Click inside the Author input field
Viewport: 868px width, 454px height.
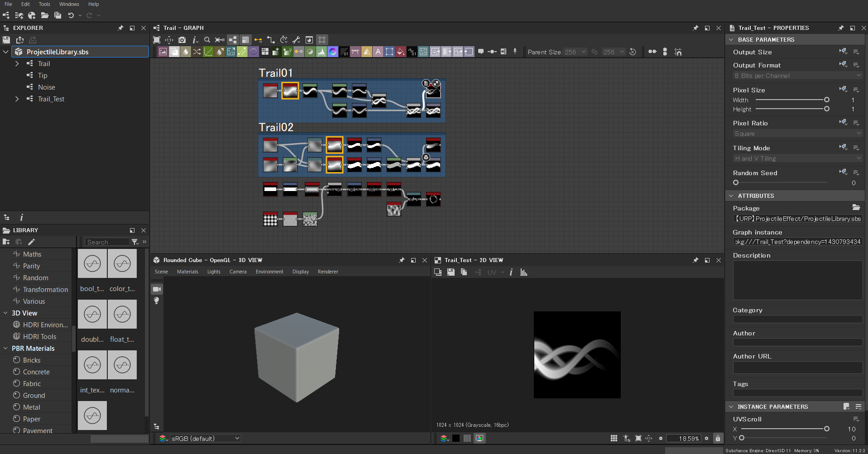(x=797, y=342)
